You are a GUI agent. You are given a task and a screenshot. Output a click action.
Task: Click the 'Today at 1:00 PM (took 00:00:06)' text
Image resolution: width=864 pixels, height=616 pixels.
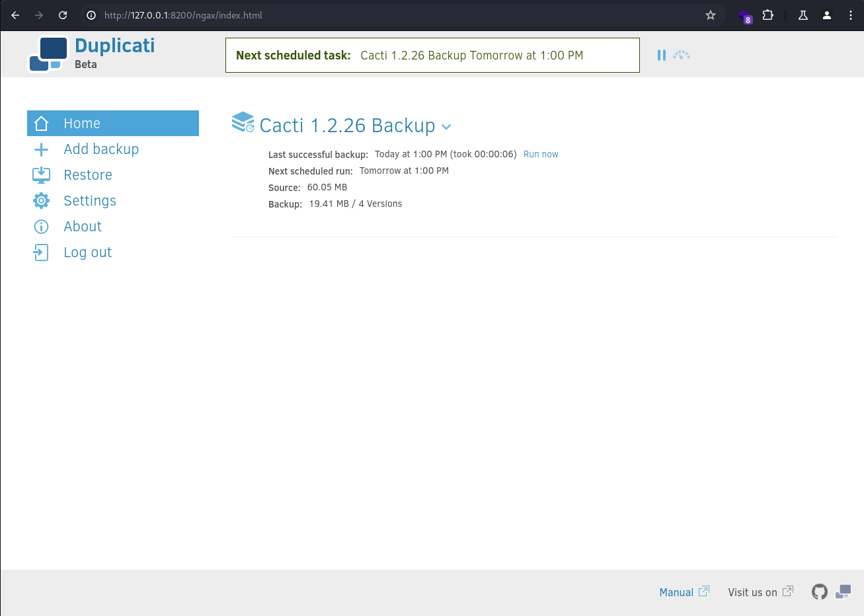[446, 154]
